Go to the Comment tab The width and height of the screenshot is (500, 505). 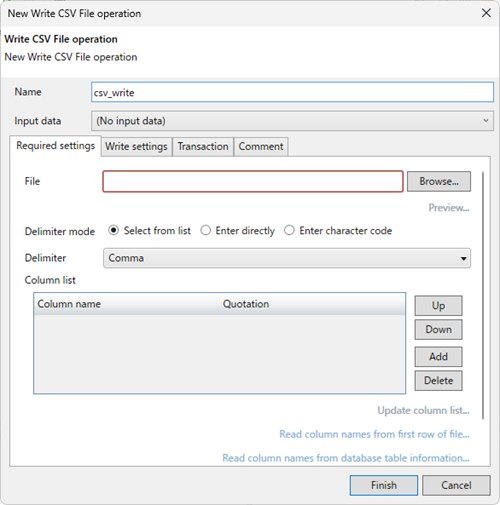click(x=261, y=146)
